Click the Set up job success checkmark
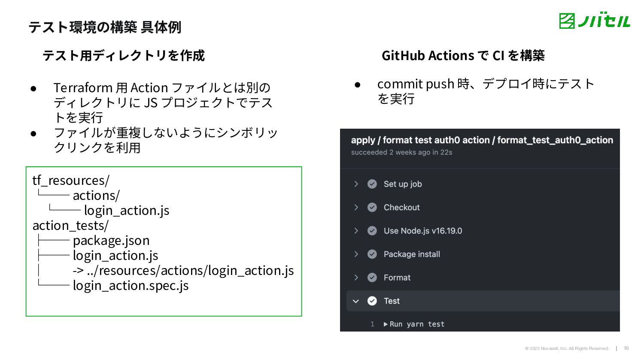 [x=372, y=184]
